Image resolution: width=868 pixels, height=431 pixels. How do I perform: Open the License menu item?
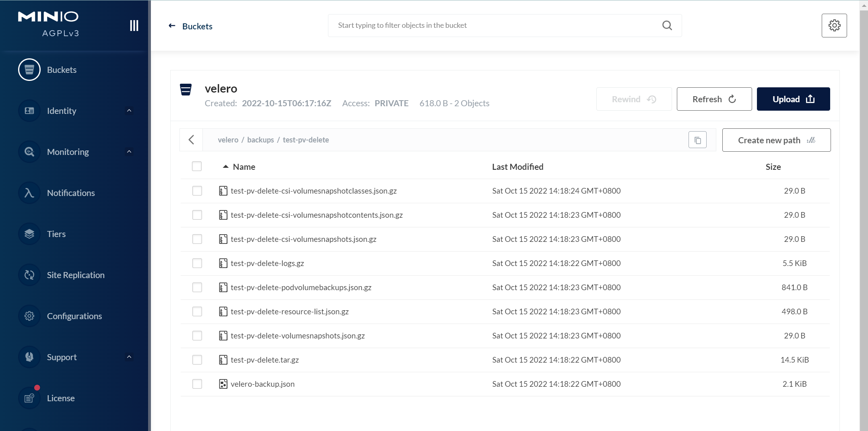[x=61, y=398]
